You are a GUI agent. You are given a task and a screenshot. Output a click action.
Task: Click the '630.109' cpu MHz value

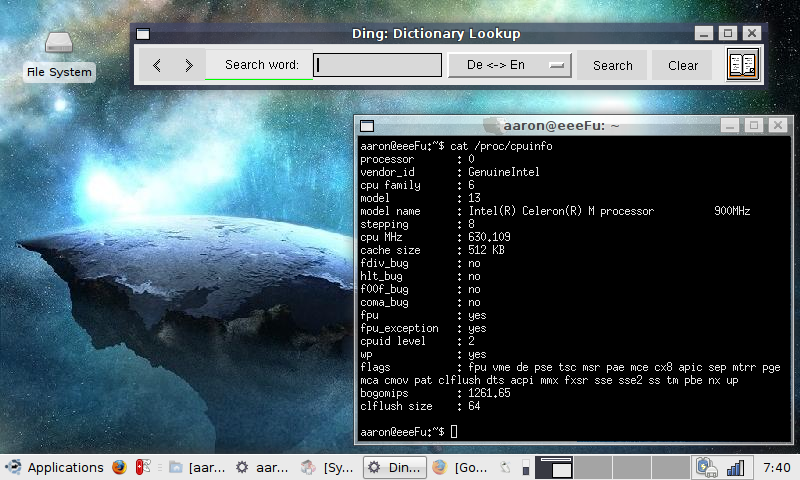pyautogui.click(x=489, y=237)
